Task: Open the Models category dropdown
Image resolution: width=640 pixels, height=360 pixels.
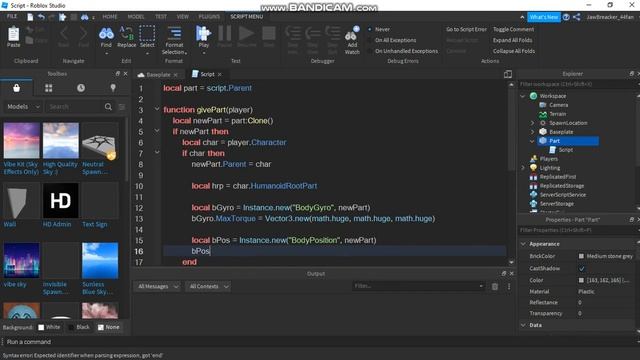Action: (23, 107)
